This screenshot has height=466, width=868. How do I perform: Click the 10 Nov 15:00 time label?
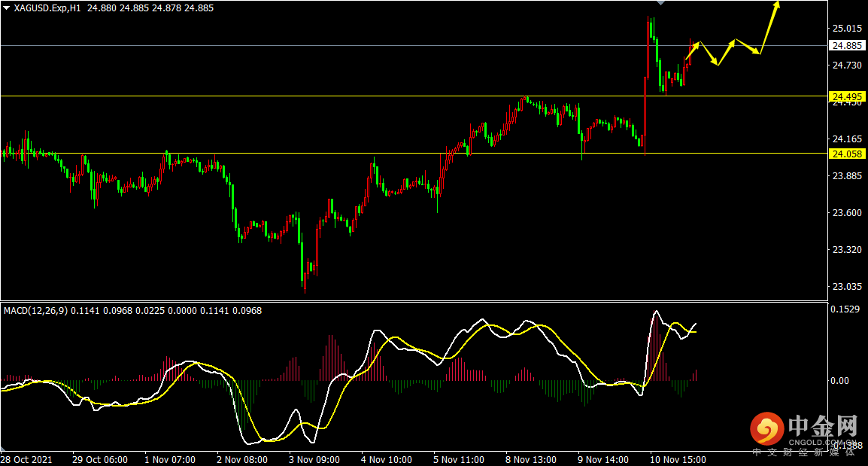678,460
